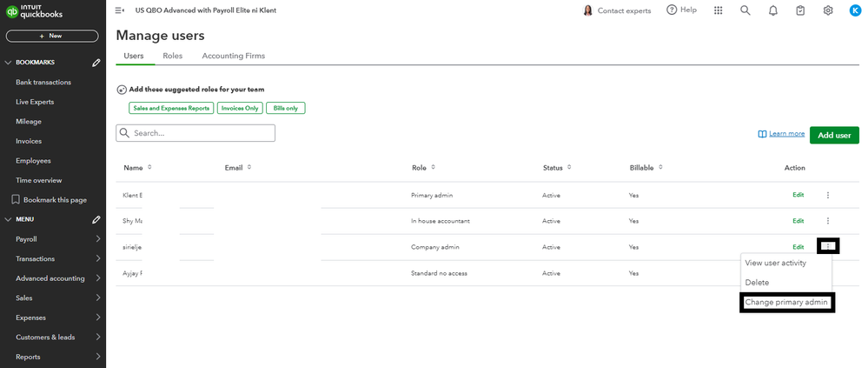Click the tasks clipboard icon

pyautogui.click(x=800, y=10)
